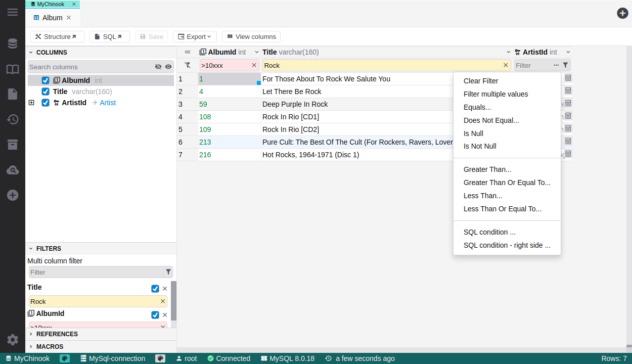Viewport: 632px width, 364px height.
Task: Expand the ArtistId tree node
Action: 31,103
